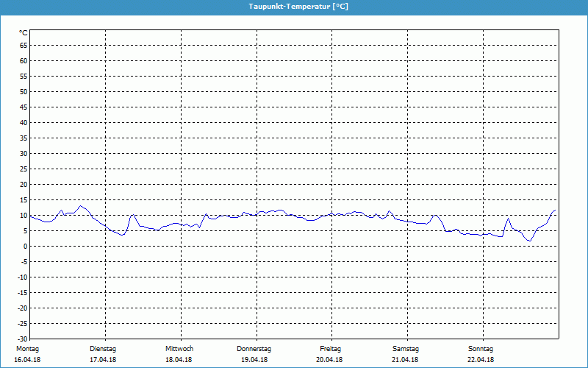Click the 65 value on y-axis
Viewport: 588px width, 368px height.
click(24, 46)
